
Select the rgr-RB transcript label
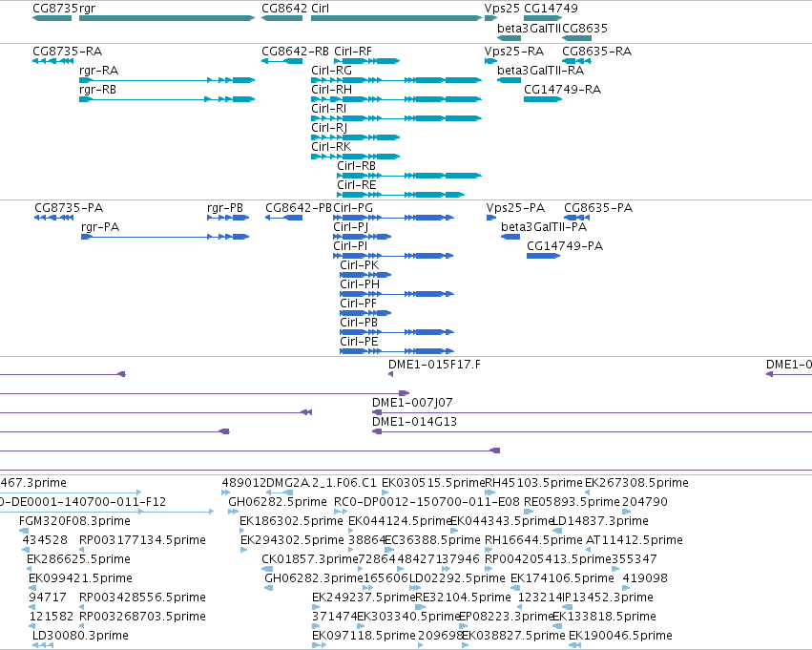click(x=98, y=90)
